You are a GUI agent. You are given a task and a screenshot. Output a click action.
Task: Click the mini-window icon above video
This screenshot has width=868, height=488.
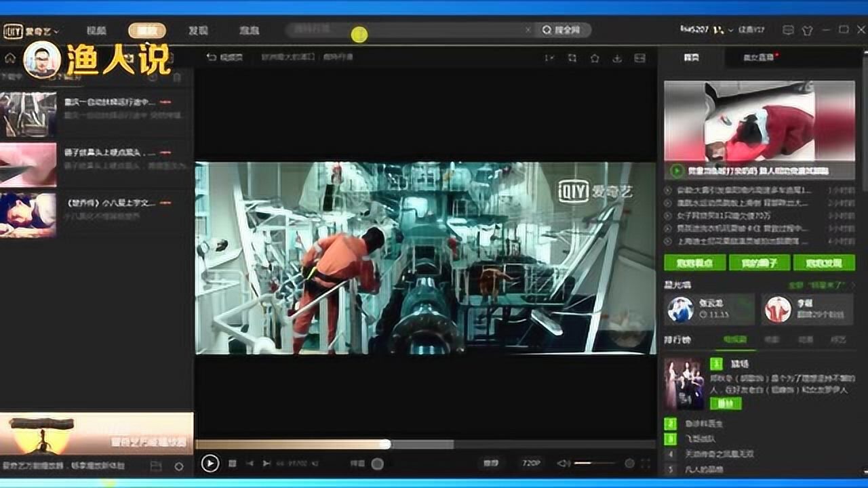[639, 58]
